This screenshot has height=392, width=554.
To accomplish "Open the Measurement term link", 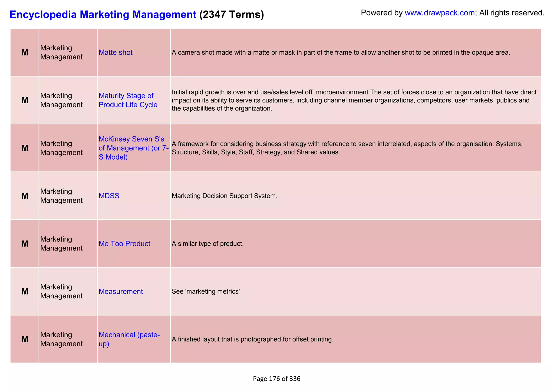I will point(121,292).
